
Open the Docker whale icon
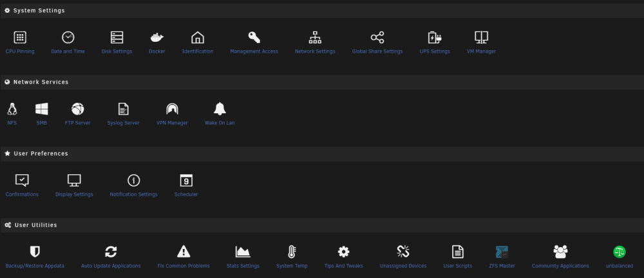157,37
